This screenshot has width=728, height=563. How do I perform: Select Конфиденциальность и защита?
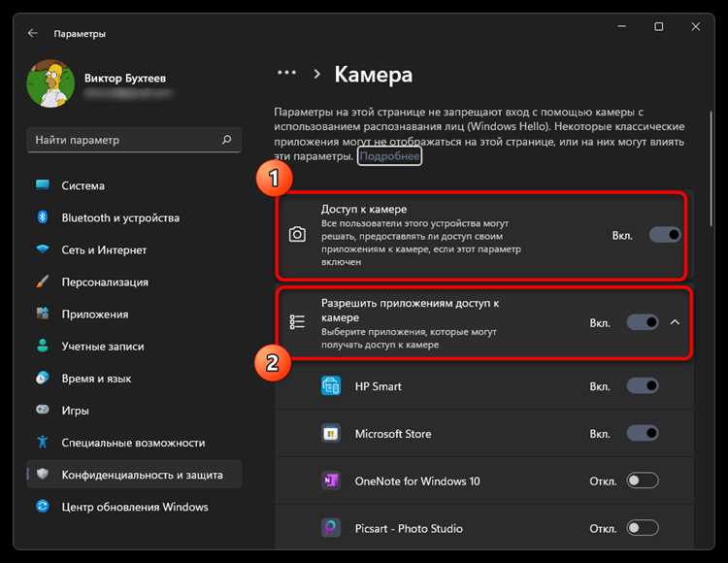[134, 475]
